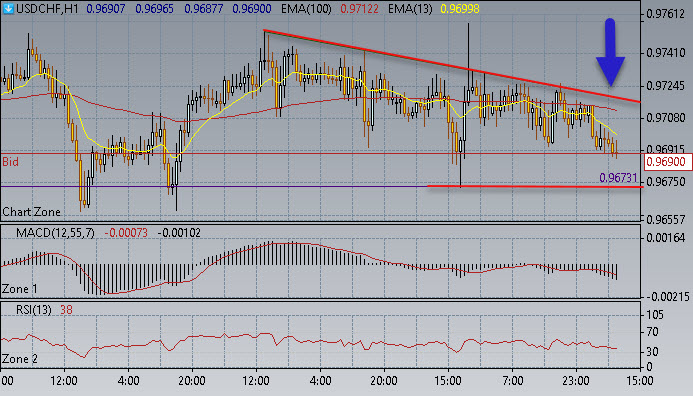693x396 pixels.
Task: Select the USDCHF,H1 symbol label
Action: click(x=47, y=9)
